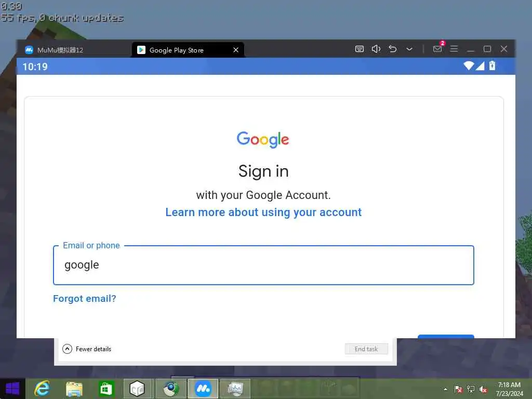The image size is (532, 399).
Task: Click the Email or phone input field
Action: [x=263, y=265]
